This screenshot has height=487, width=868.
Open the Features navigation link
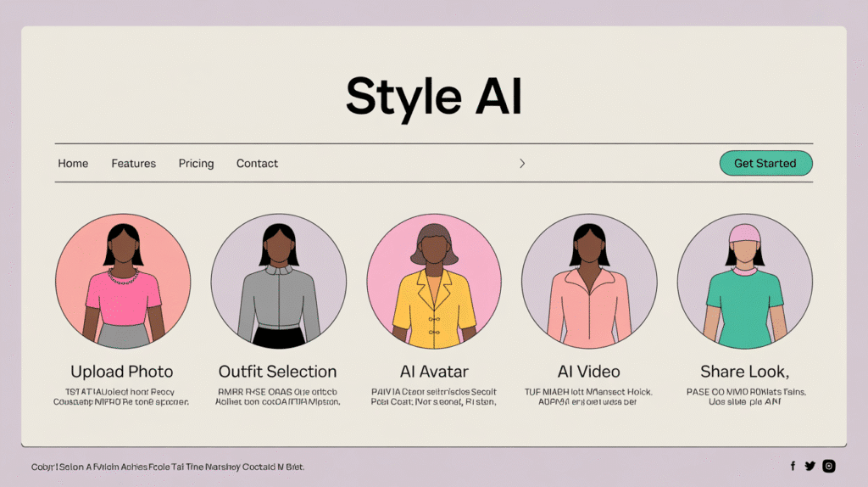(134, 163)
